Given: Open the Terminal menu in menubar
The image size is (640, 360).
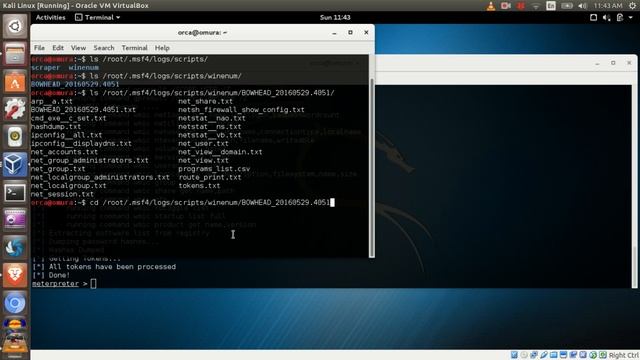Looking at the screenshot, I should [134, 48].
